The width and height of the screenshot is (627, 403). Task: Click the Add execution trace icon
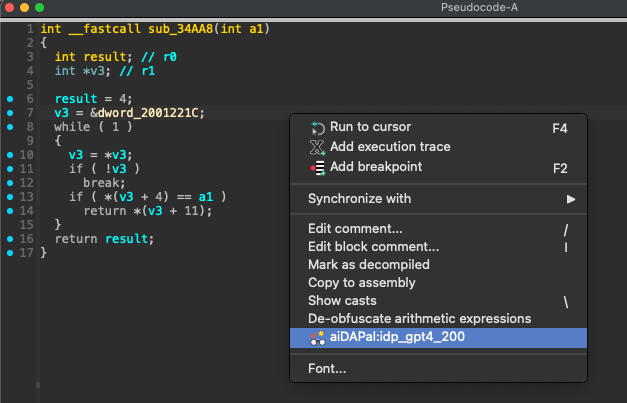(317, 147)
